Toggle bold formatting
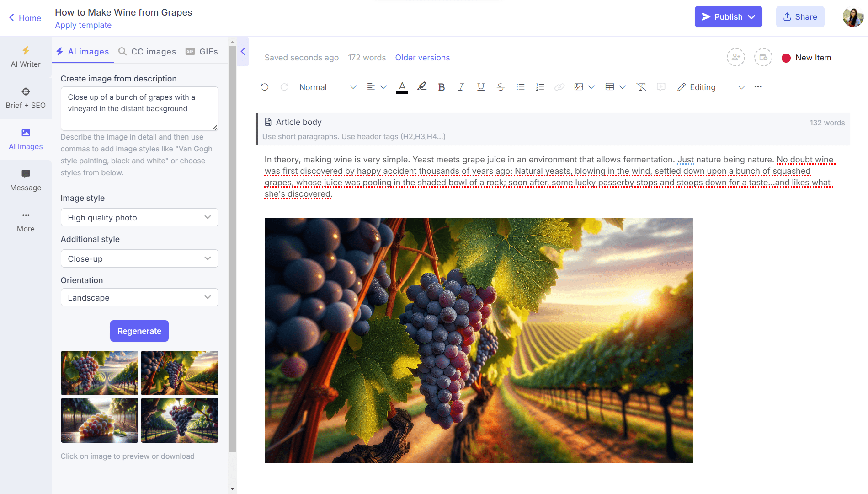868x494 pixels. [x=441, y=87]
